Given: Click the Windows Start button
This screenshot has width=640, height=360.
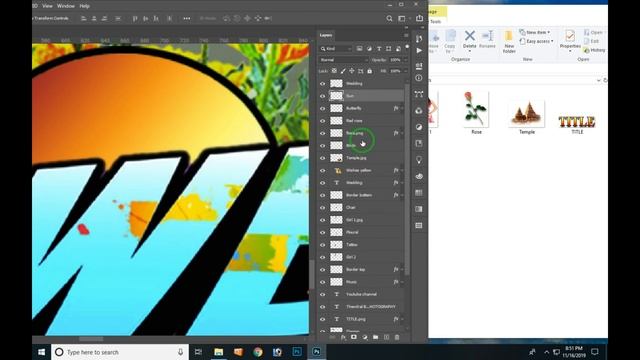Looking at the screenshot, I should [41, 352].
